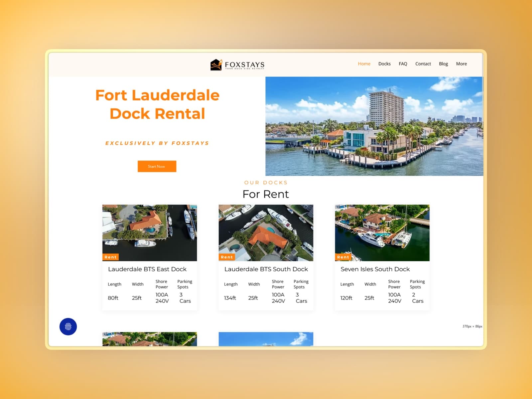Go to the Home nav item
The height and width of the screenshot is (399, 532).
(364, 64)
